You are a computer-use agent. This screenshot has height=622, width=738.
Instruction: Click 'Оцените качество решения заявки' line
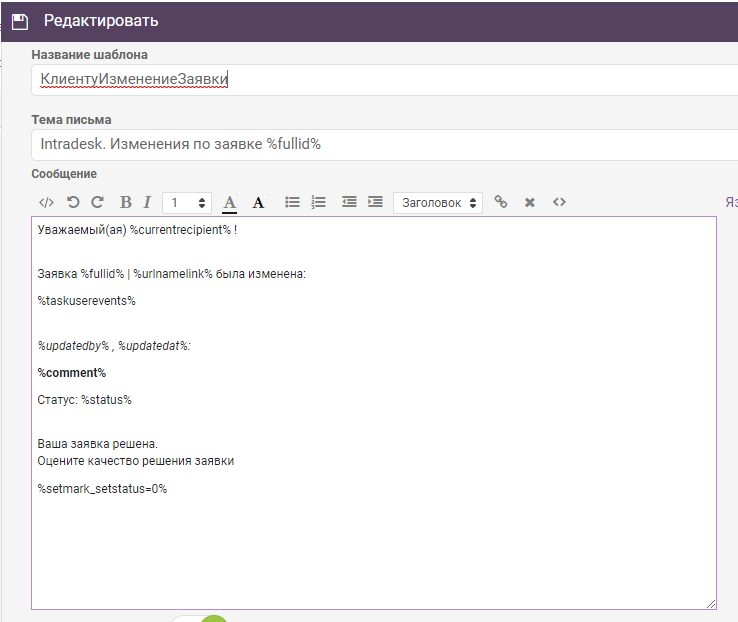click(x=136, y=461)
